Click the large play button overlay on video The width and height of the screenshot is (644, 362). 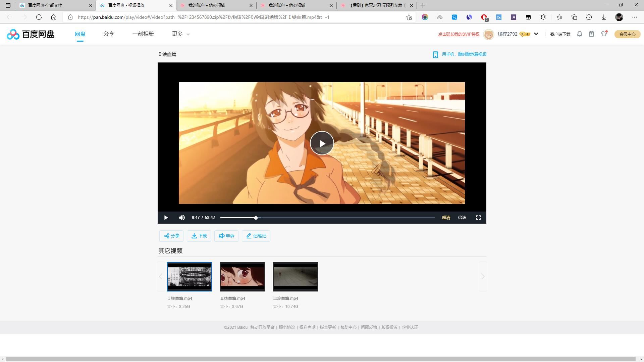[x=322, y=143]
